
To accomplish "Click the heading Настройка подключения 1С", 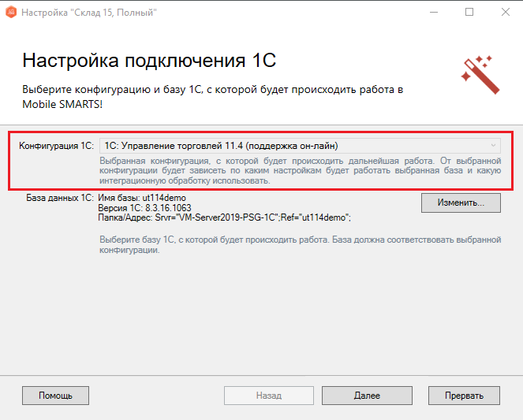I will click(149, 61).
